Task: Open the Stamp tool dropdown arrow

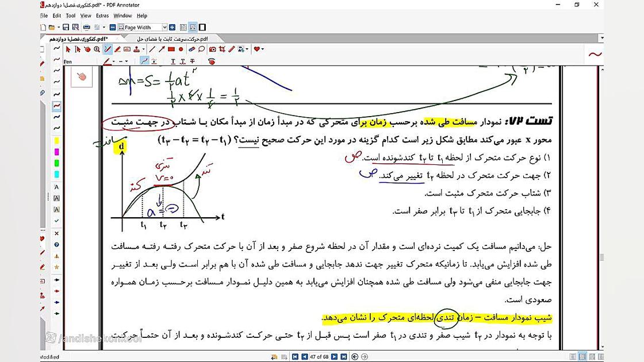Action: point(143,49)
